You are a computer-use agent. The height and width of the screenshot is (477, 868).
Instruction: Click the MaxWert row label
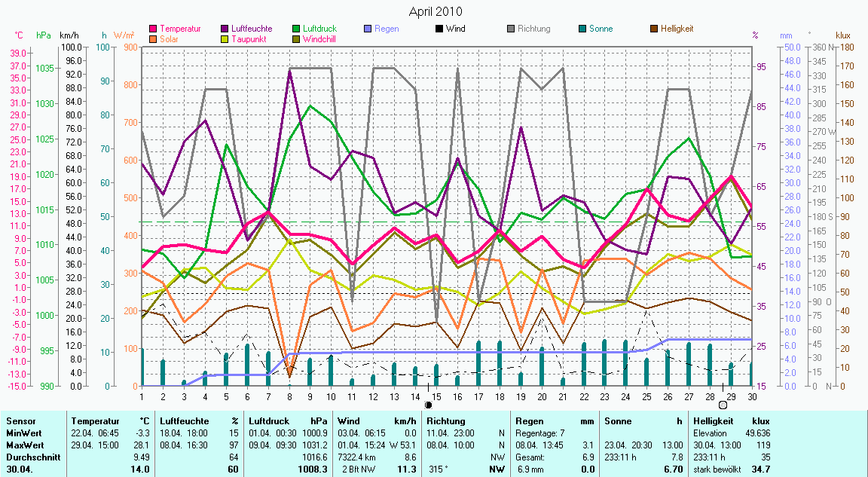tap(23, 445)
